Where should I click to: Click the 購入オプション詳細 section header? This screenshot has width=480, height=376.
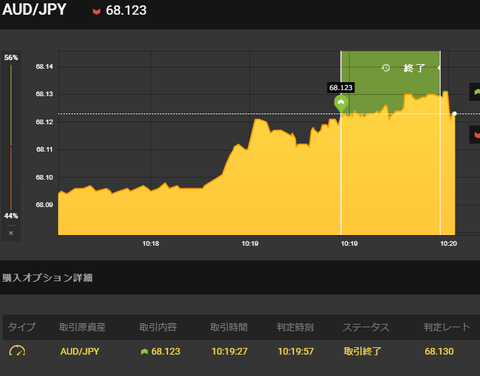coord(47,278)
